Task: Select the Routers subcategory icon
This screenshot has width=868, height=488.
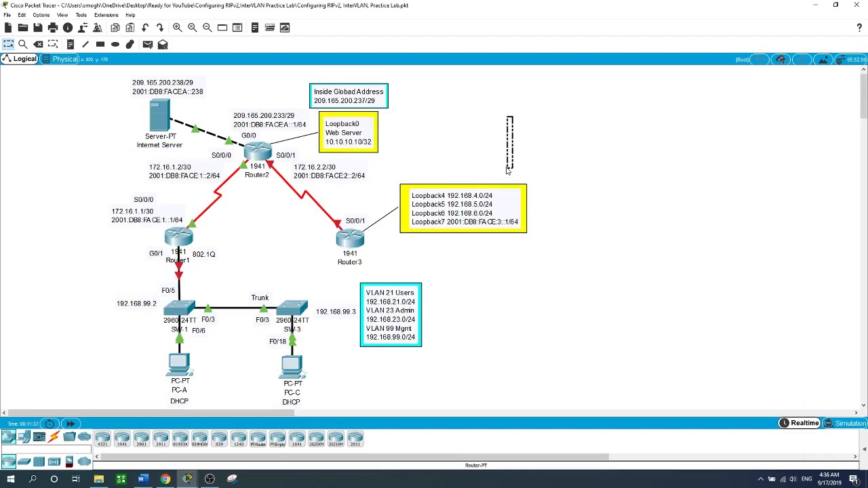Action: [9, 462]
